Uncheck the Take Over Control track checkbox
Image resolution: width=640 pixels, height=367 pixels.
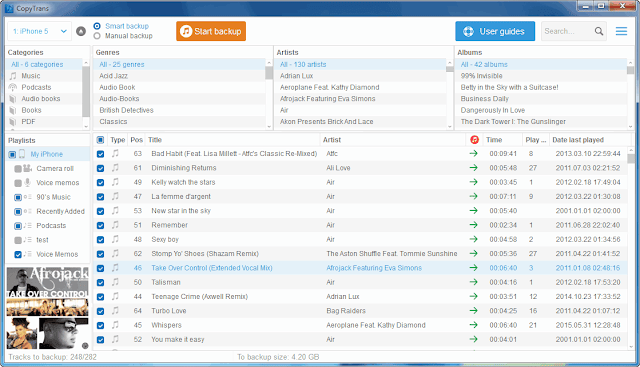click(100, 268)
